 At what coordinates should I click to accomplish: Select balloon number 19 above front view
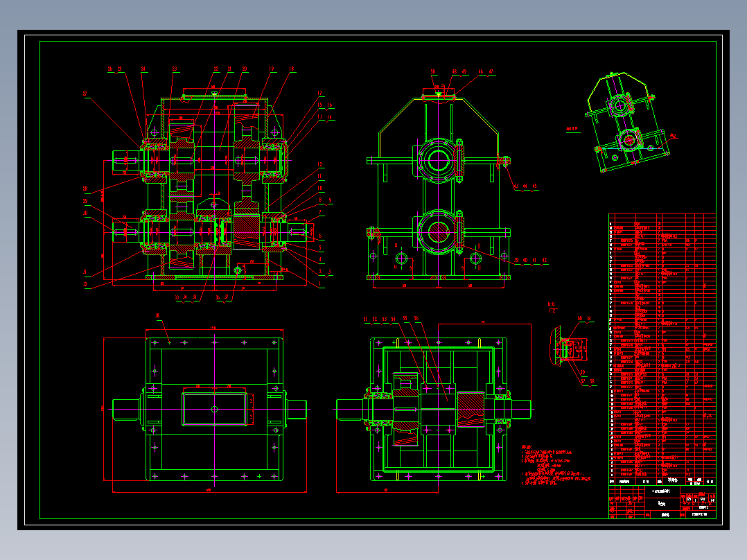point(271,69)
